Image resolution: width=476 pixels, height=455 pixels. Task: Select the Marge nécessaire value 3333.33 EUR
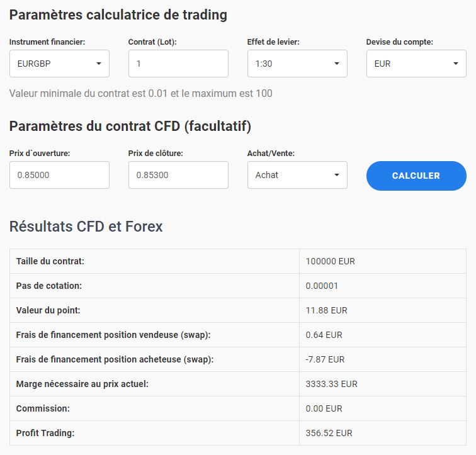point(331,384)
